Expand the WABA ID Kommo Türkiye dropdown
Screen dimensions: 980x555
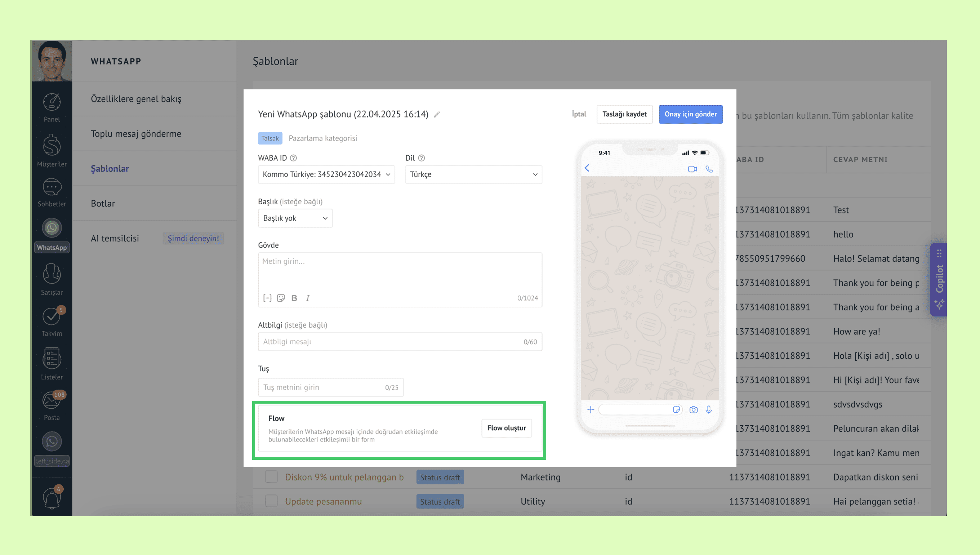[x=326, y=174]
